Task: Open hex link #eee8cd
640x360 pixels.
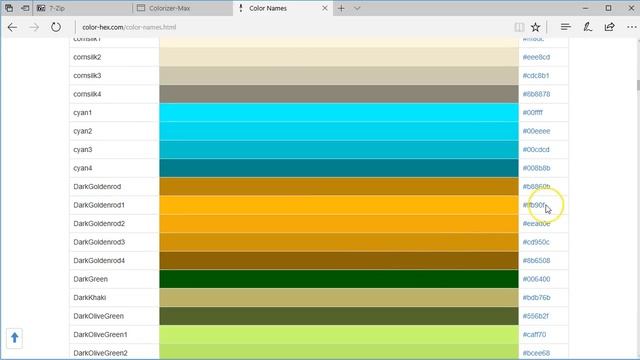Action: coord(536,57)
